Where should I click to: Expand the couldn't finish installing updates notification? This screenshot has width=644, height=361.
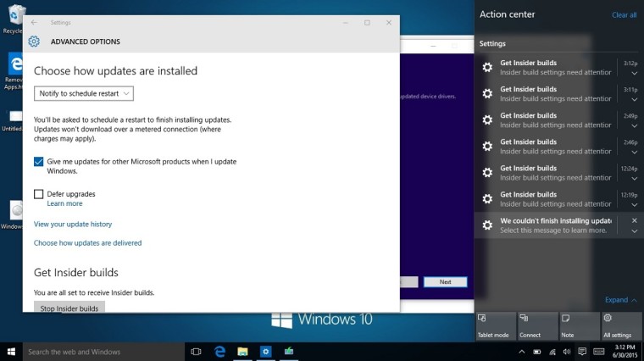coord(634,231)
